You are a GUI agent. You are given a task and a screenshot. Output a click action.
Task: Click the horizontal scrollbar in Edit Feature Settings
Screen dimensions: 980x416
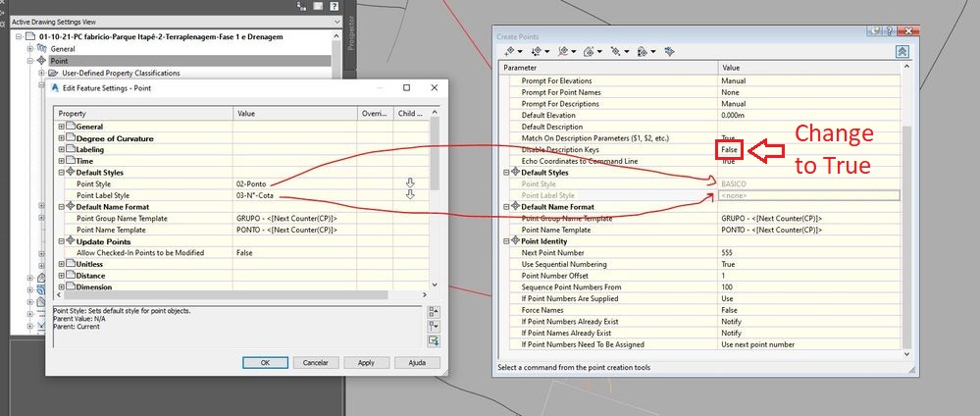click(x=227, y=294)
